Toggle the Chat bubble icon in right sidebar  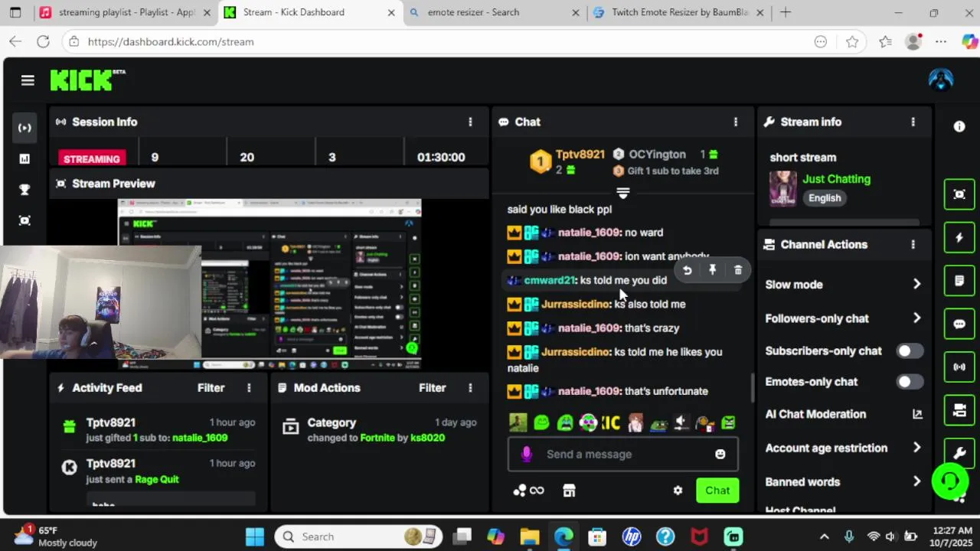(x=959, y=324)
